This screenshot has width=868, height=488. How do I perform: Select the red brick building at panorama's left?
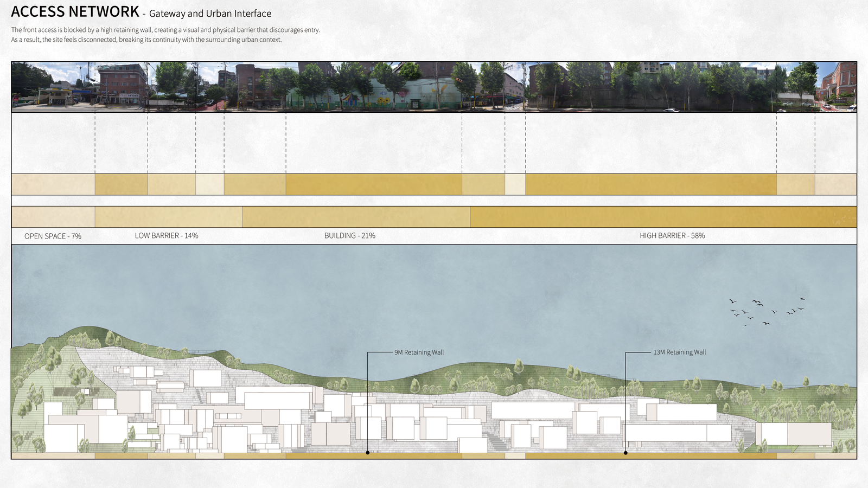(x=123, y=83)
